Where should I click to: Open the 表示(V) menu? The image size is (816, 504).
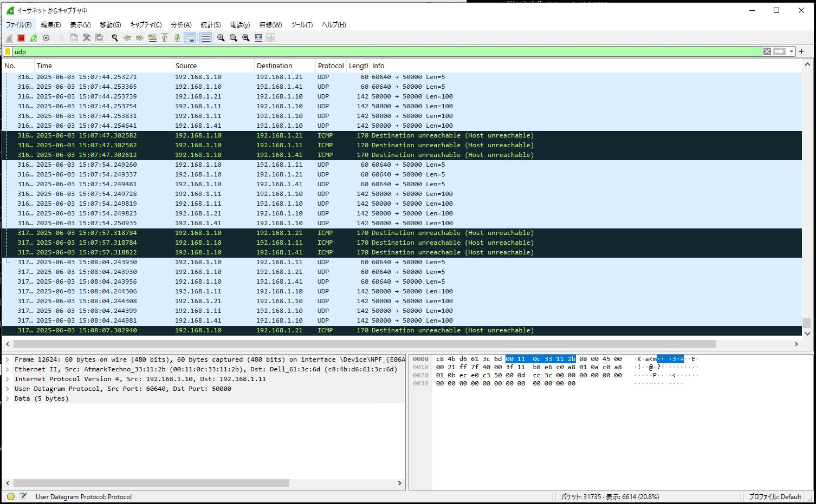click(x=80, y=25)
